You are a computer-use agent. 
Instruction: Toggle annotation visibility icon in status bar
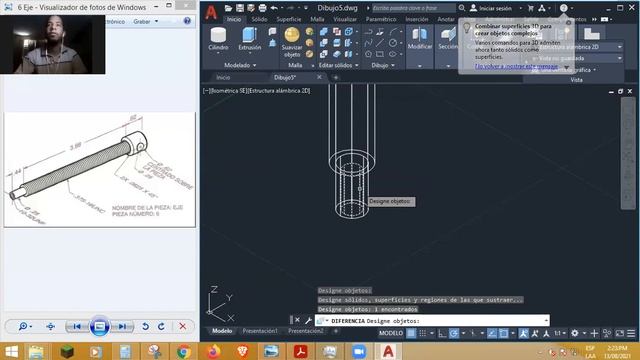(x=523, y=333)
